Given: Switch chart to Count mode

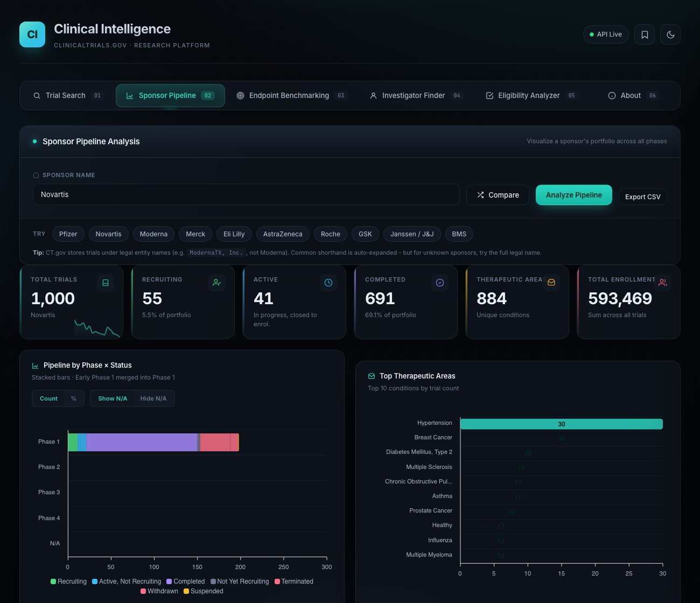Looking at the screenshot, I should (x=48, y=398).
